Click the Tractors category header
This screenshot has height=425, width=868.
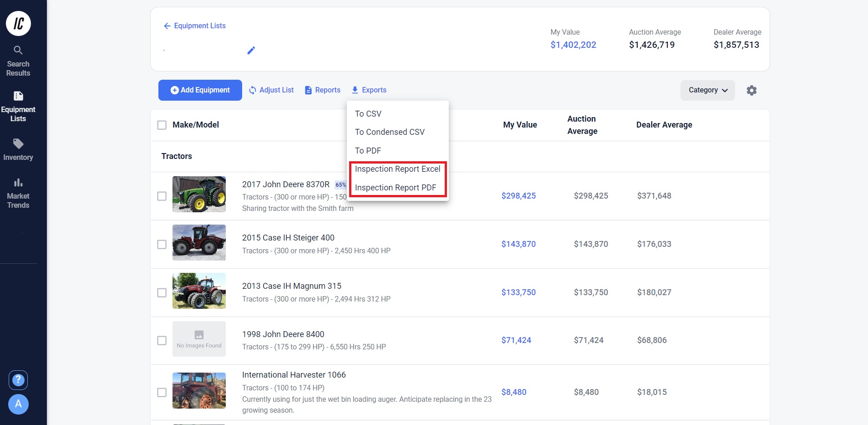177,156
